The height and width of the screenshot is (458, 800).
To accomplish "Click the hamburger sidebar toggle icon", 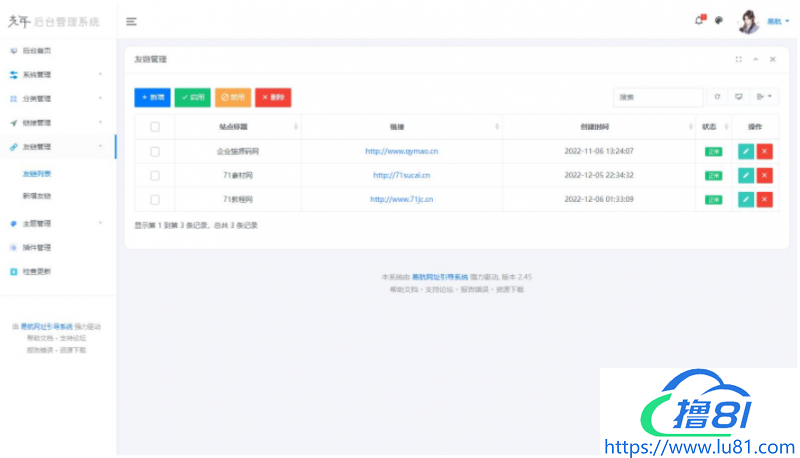I will 131,21.
